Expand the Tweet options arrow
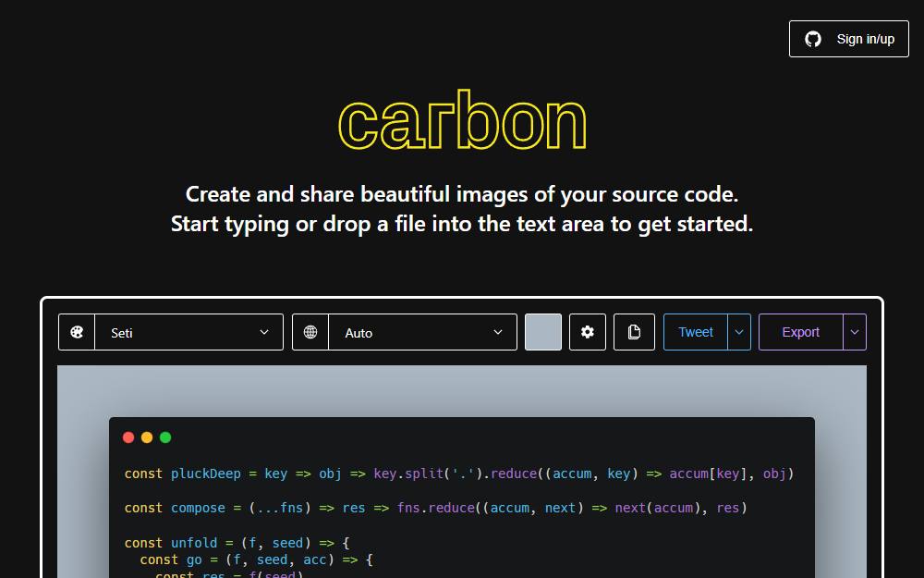This screenshot has width=924, height=578. (x=739, y=332)
